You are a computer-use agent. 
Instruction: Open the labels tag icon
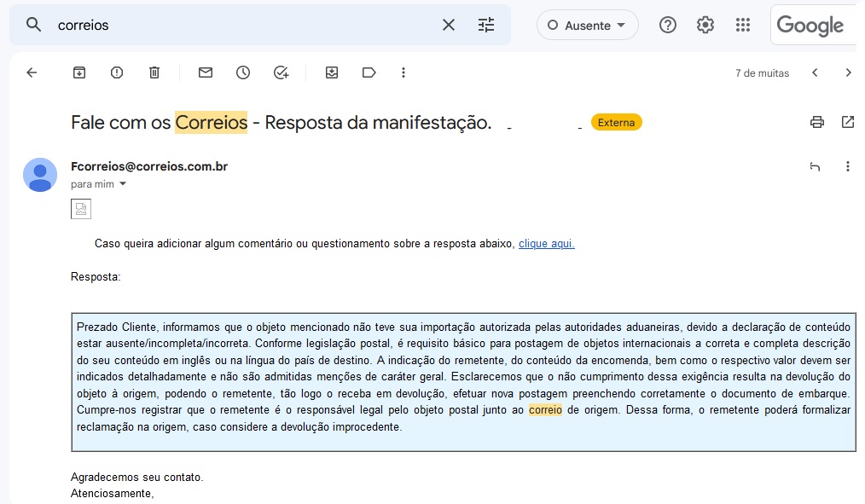369,72
